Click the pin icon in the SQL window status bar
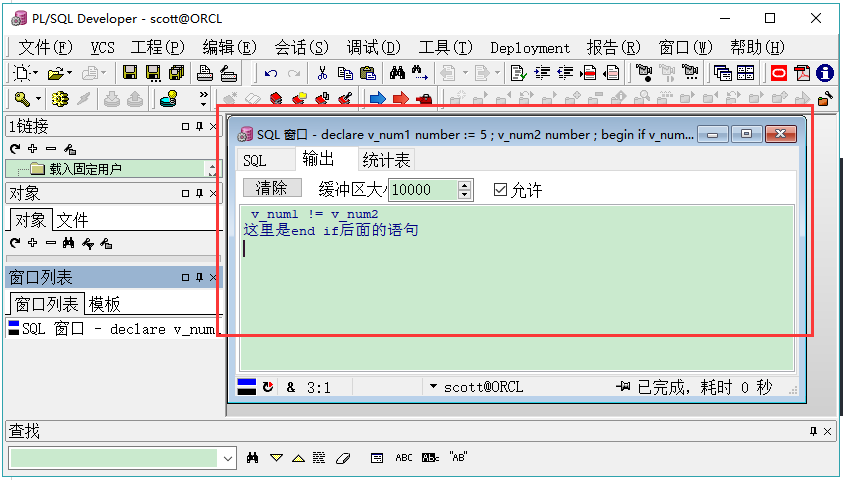843x480 pixels. pos(623,386)
